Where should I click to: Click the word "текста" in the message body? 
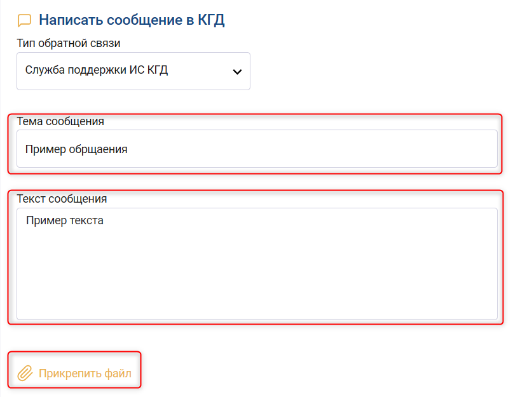point(85,221)
